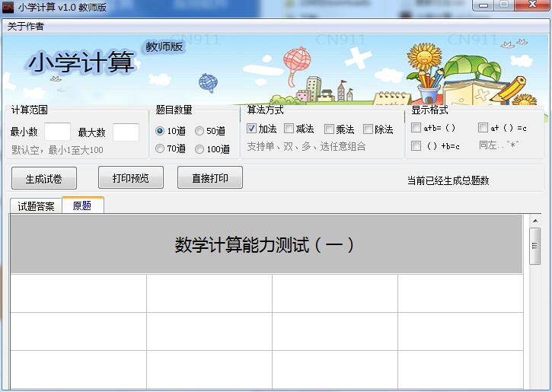Image resolution: width=552 pixels, height=392 pixels.
Task: Click the 支持单、双、多、选任意组合 hint
Action: pos(306,146)
